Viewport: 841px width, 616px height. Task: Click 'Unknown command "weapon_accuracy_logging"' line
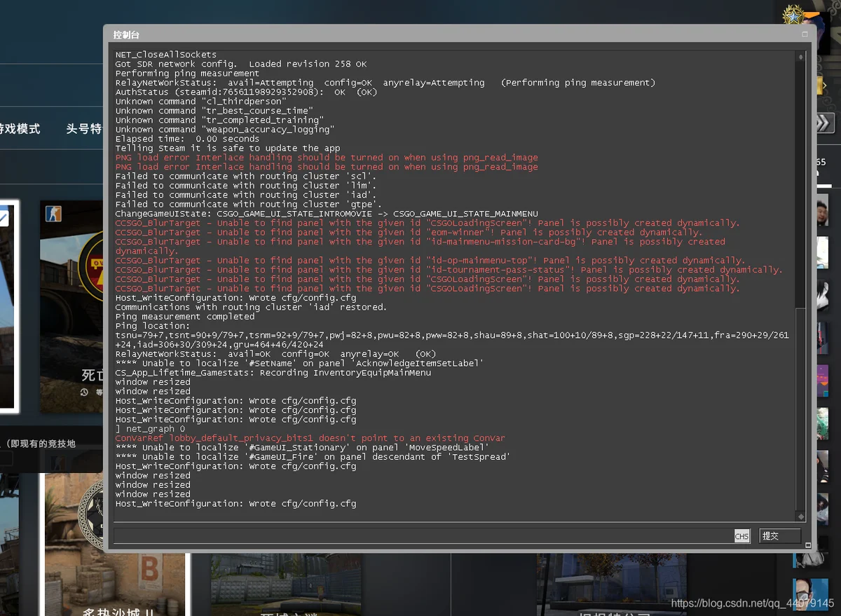[225, 130]
